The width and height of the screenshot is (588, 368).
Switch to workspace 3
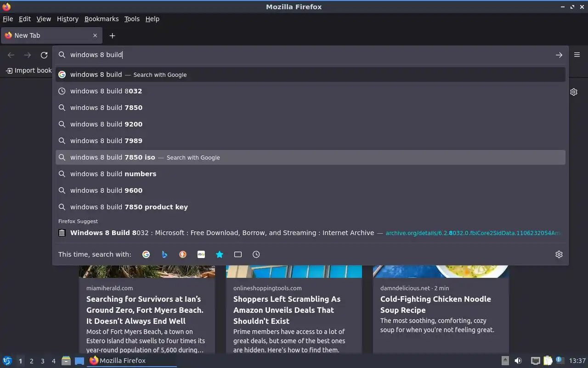pyautogui.click(x=42, y=361)
